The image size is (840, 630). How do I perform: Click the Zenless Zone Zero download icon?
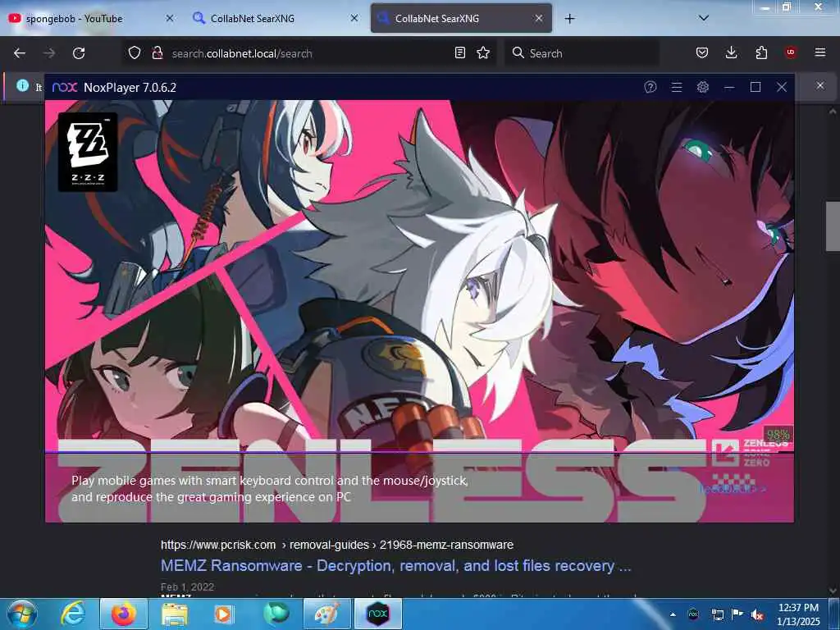point(725,453)
